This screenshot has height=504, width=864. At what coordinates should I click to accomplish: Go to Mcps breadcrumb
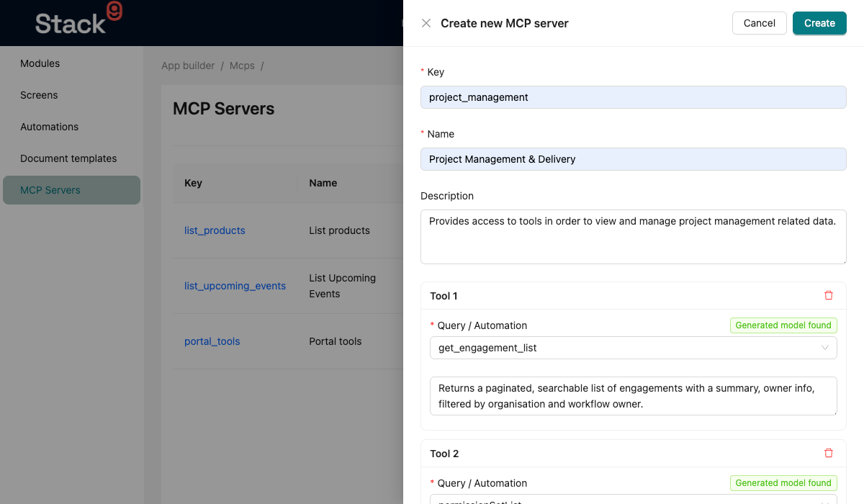tap(242, 66)
